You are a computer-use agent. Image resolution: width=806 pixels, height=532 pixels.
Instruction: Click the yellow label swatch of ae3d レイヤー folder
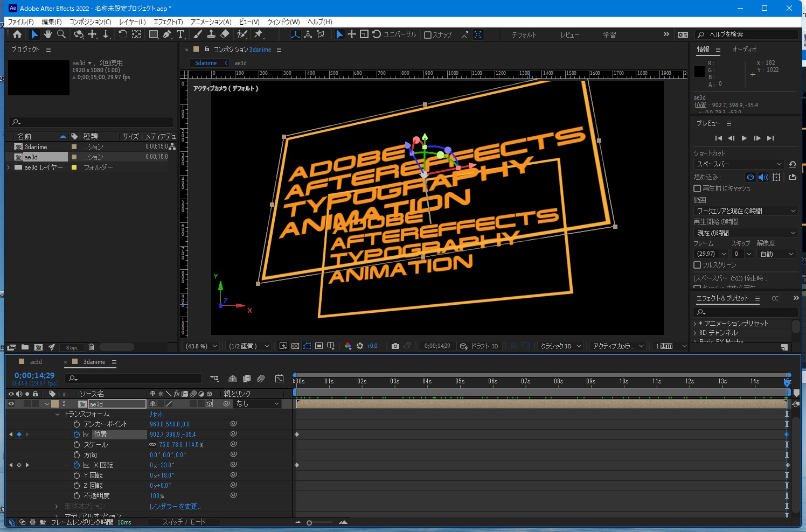coord(74,167)
